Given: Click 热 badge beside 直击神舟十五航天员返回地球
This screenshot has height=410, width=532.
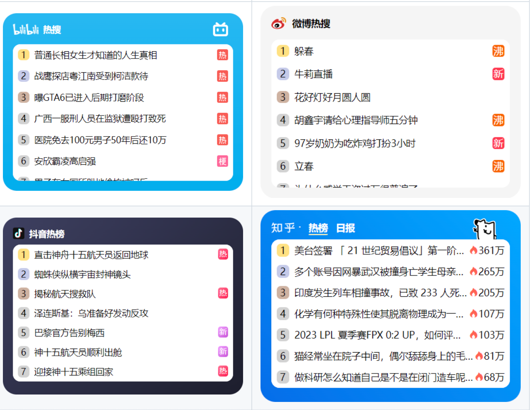Looking at the screenshot, I should [223, 254].
